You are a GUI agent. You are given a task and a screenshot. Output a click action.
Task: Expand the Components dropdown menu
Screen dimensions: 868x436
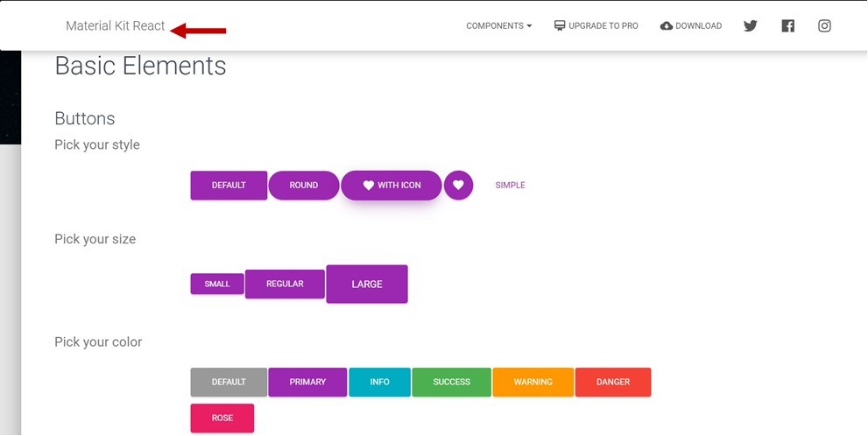(x=498, y=26)
